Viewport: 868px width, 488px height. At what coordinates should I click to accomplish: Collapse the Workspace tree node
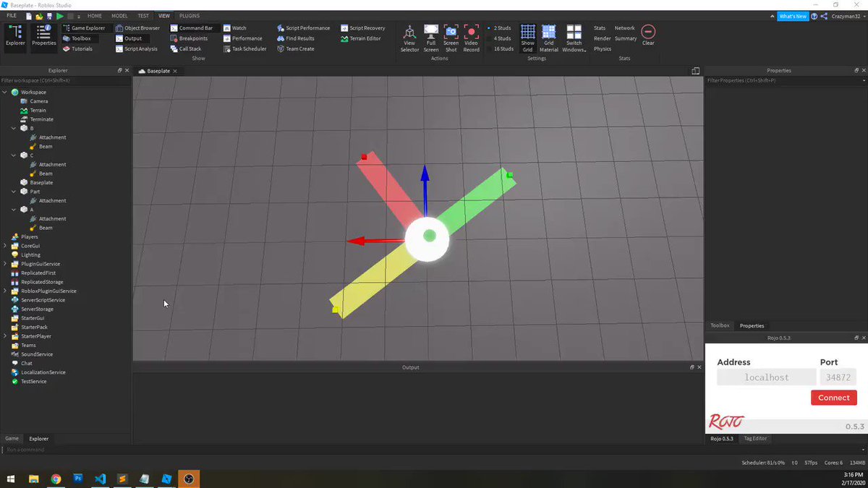point(5,92)
